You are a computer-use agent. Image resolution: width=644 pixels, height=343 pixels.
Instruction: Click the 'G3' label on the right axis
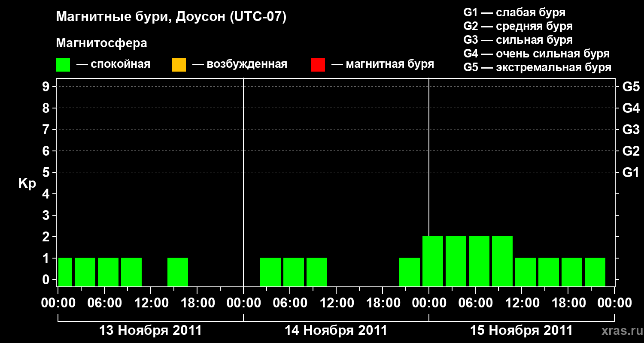[x=631, y=129]
